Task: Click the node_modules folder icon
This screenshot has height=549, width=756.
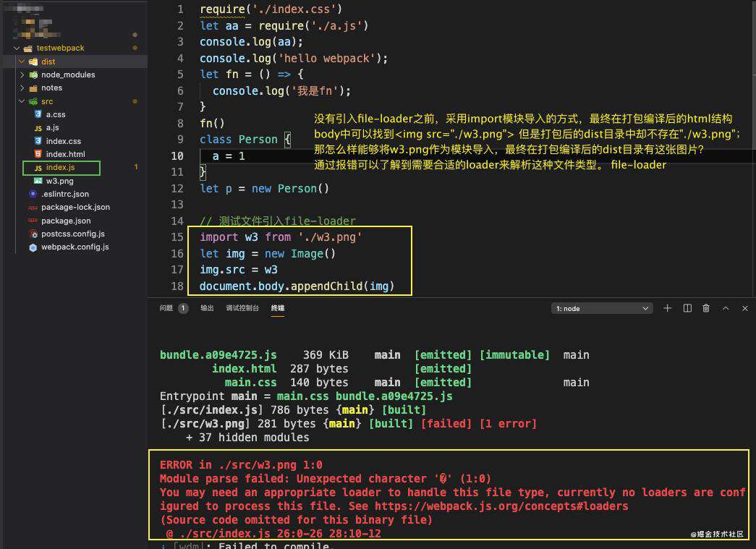Action: tap(33, 75)
